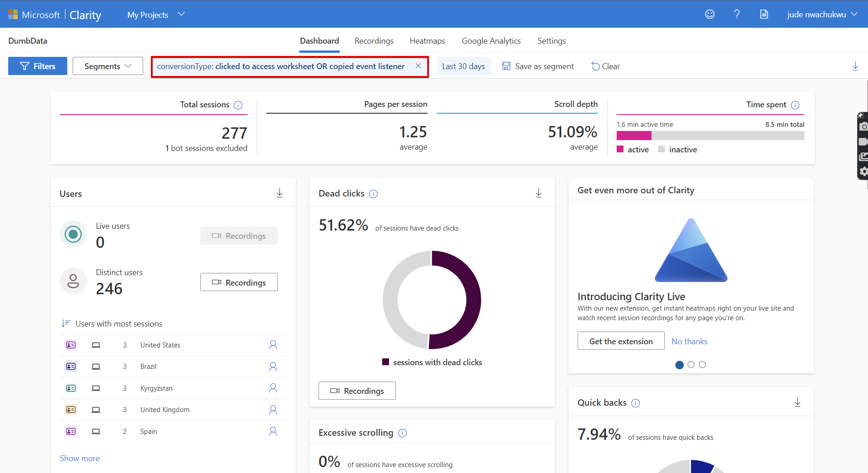Open the Filters panel
Screen dimensions: 868x473
(37, 66)
